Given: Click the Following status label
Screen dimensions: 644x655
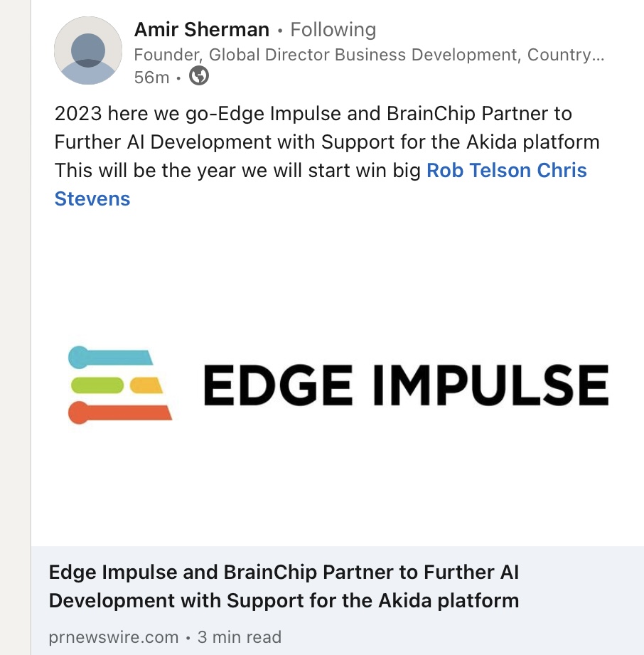Looking at the screenshot, I should pos(333,30).
